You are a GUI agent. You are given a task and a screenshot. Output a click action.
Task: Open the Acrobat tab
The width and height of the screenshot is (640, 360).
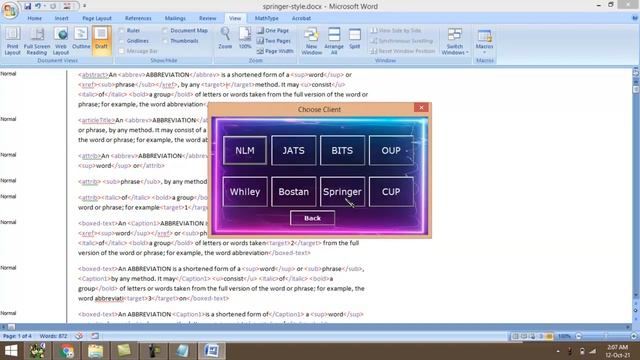tap(301, 18)
